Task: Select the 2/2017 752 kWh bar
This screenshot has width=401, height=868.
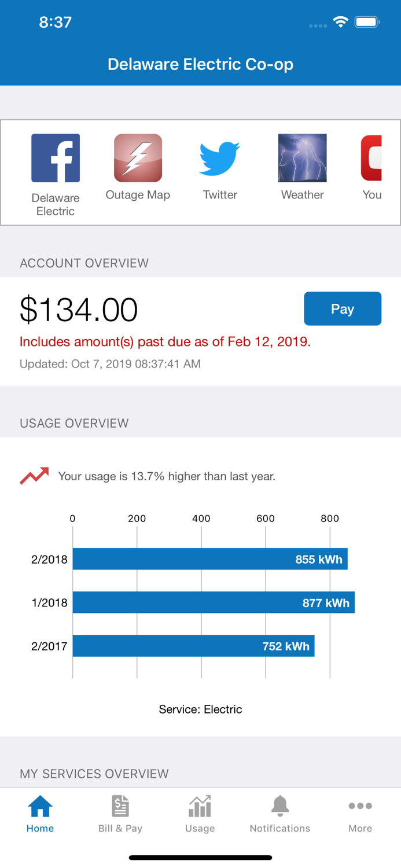Action: pos(193,646)
